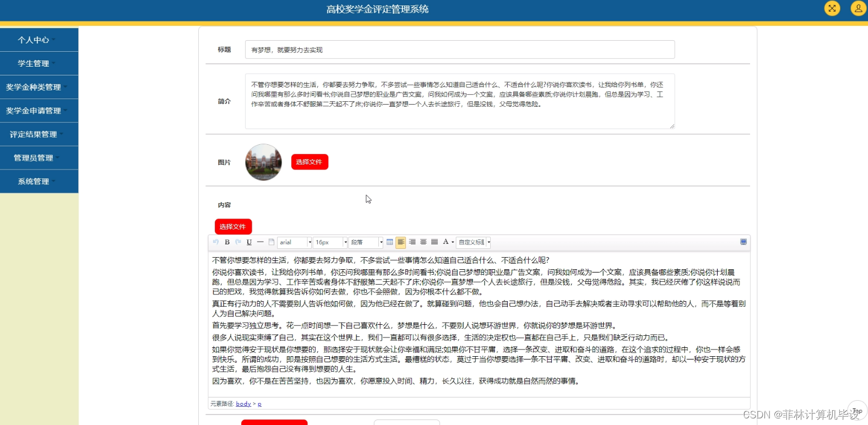Click 选择文件 button under 内容
Viewport: 868px width, 425px height.
tap(233, 227)
